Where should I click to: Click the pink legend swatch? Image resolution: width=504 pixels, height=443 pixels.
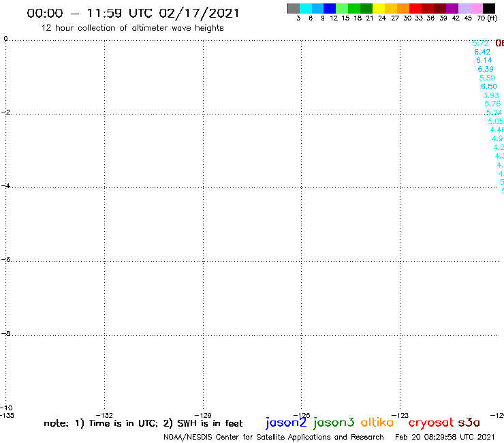point(476,8)
